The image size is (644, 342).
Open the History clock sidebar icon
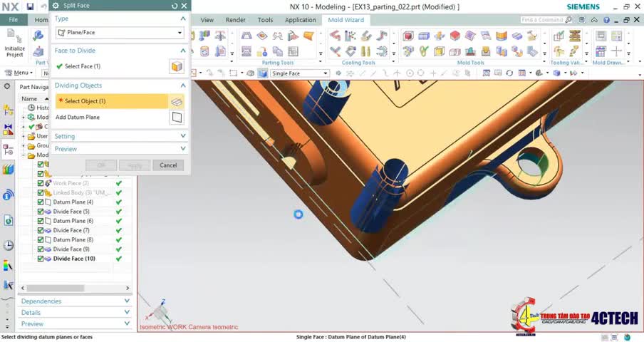tap(9, 246)
